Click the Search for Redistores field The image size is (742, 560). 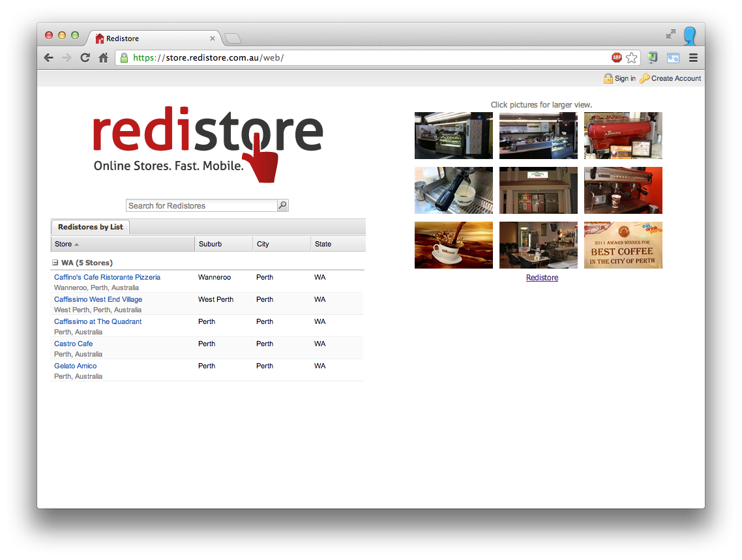pos(201,206)
